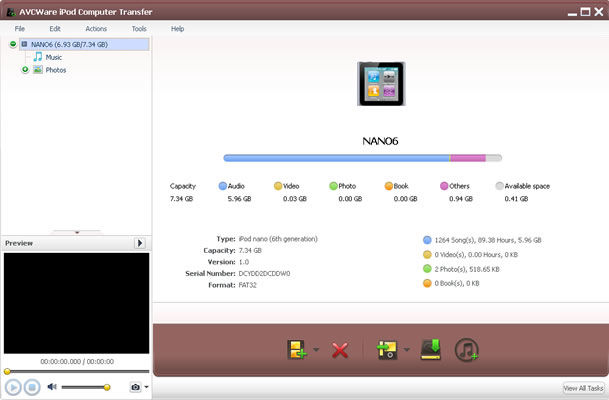Click the storage usage bar

click(362, 158)
